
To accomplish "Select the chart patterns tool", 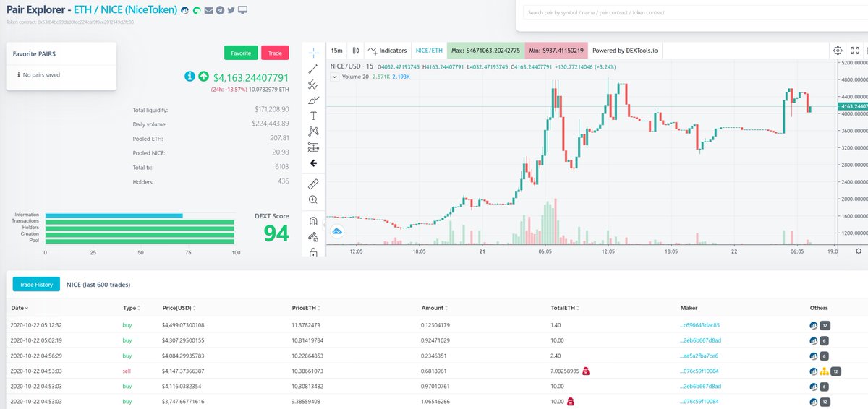I will coord(313,132).
